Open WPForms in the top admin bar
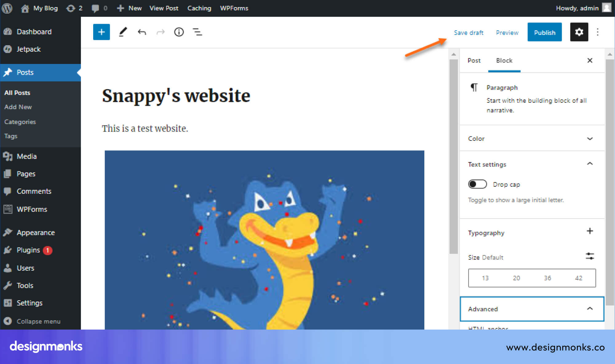The width and height of the screenshot is (615, 364). [x=234, y=8]
